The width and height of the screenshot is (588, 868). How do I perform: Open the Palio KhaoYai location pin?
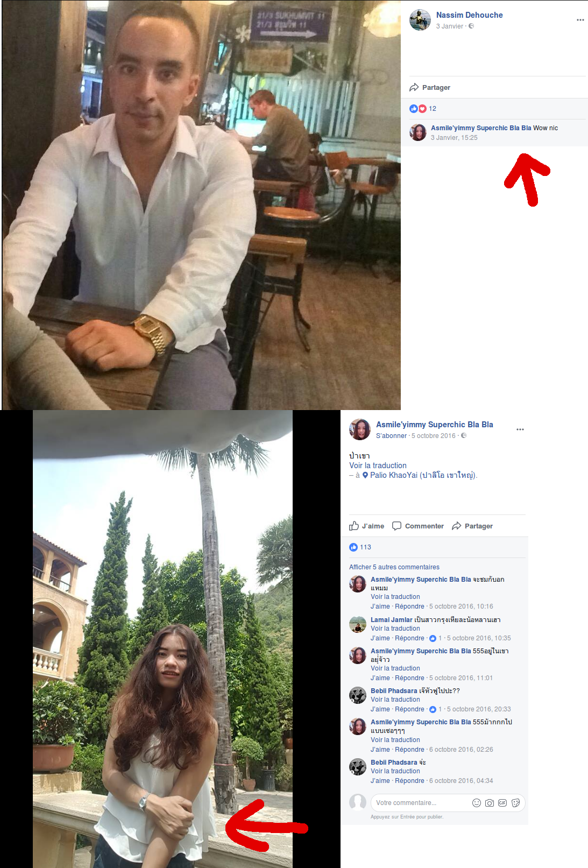pyautogui.click(x=365, y=475)
